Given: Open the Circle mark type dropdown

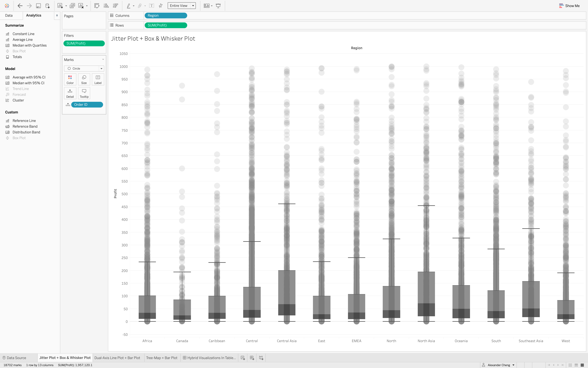Looking at the screenshot, I should 84,68.
